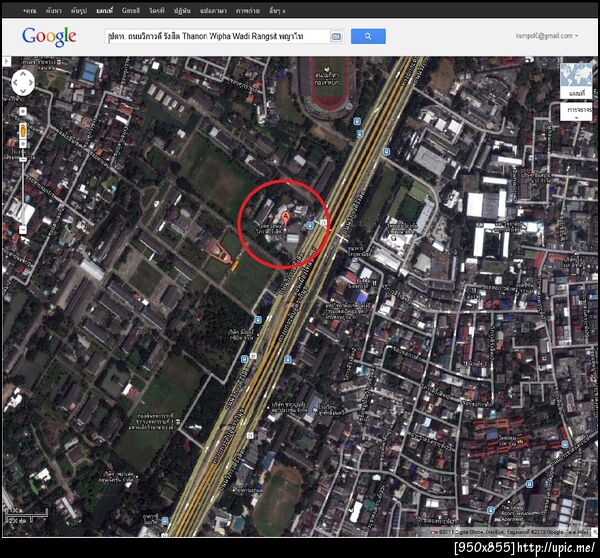Click the Google logo

pos(49,37)
